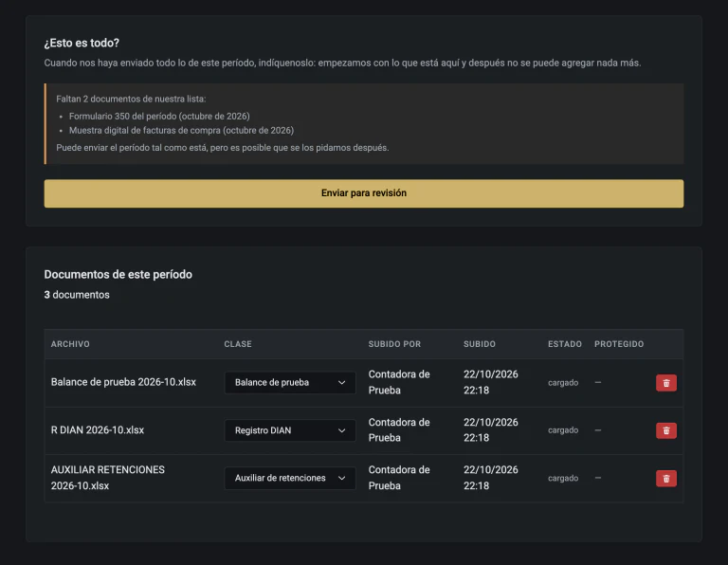This screenshot has height=565, width=728.
Task: Click the SUBIDO column header
Action: click(x=479, y=344)
